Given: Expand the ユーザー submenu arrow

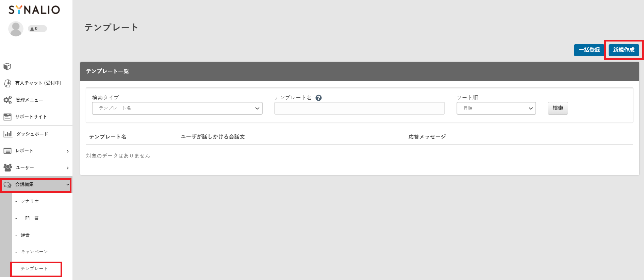Looking at the screenshot, I should tap(68, 168).
